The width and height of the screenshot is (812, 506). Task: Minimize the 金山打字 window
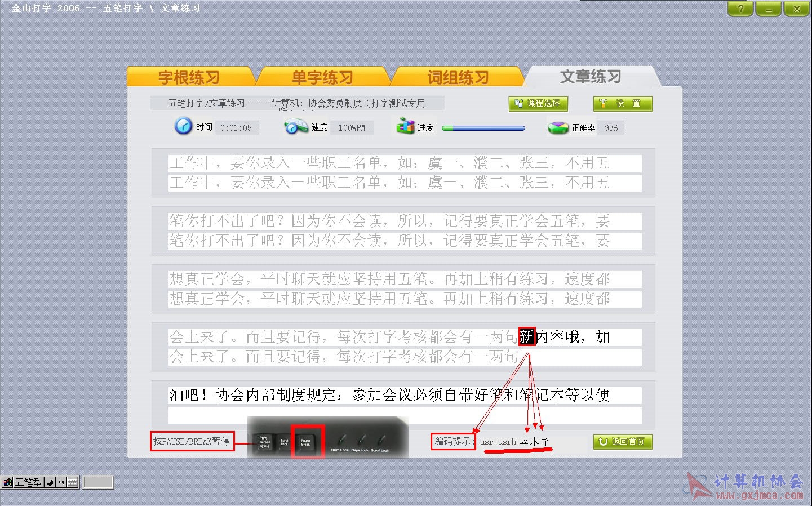[769, 8]
